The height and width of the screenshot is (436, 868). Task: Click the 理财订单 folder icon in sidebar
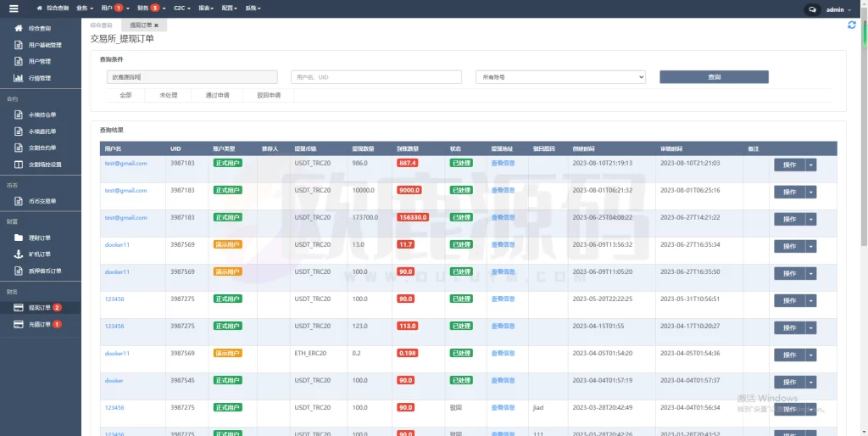(x=19, y=238)
